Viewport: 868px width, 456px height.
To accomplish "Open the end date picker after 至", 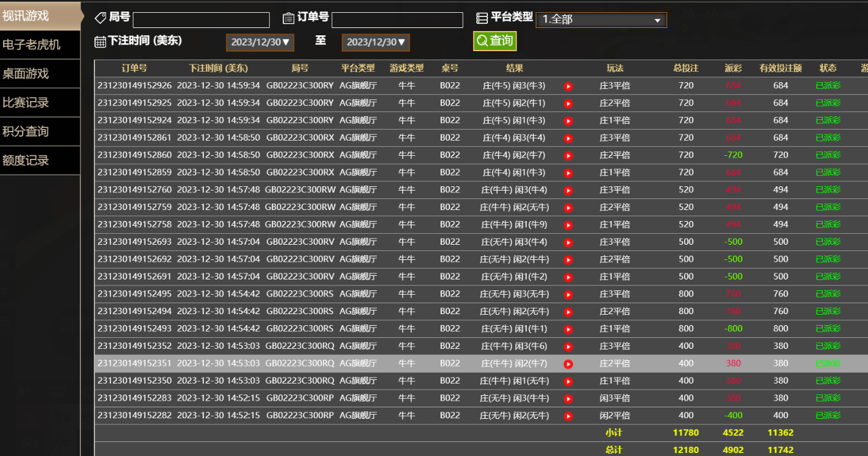I will click(x=376, y=42).
